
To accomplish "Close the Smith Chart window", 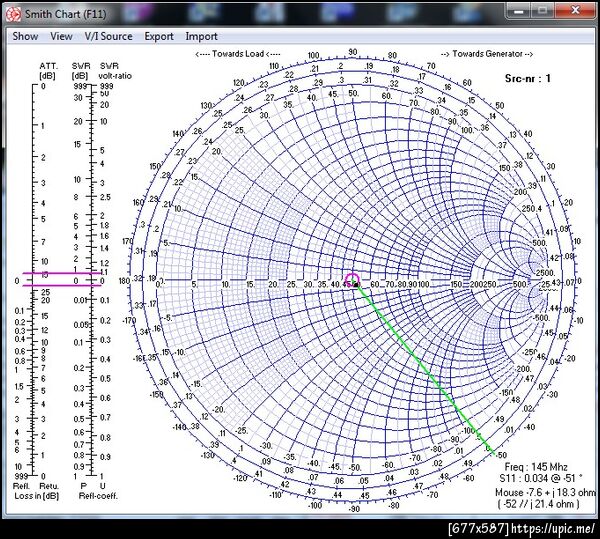I will [x=575, y=11].
